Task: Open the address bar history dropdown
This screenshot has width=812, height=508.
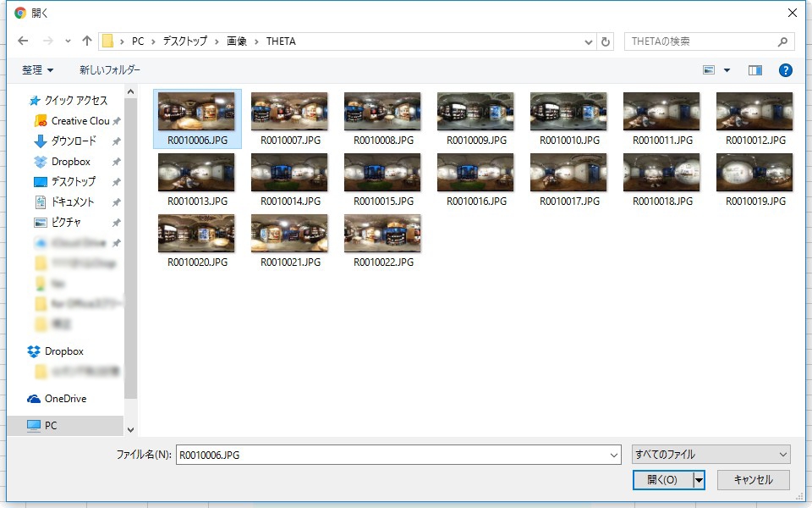Action: point(589,41)
